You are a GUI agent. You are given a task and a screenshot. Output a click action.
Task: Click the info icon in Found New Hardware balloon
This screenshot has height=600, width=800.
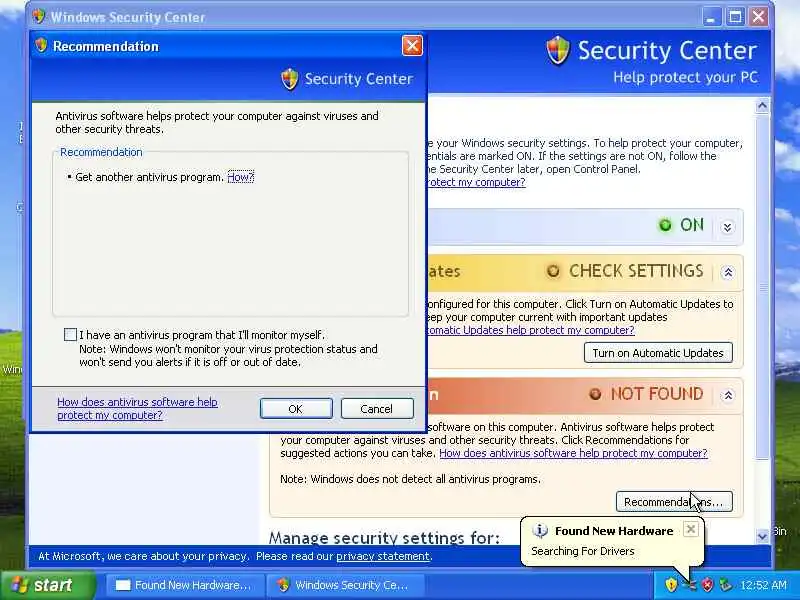pos(540,531)
